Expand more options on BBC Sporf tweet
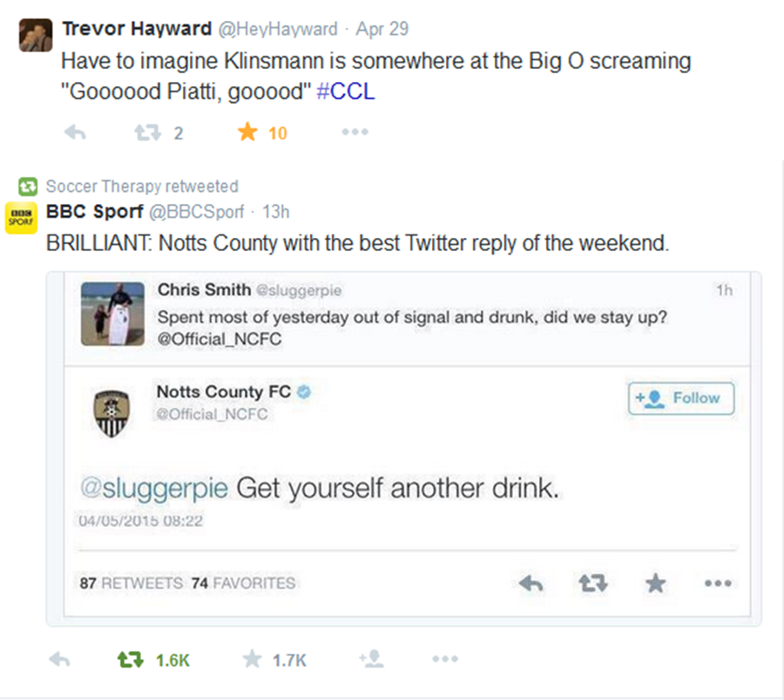 [444, 660]
